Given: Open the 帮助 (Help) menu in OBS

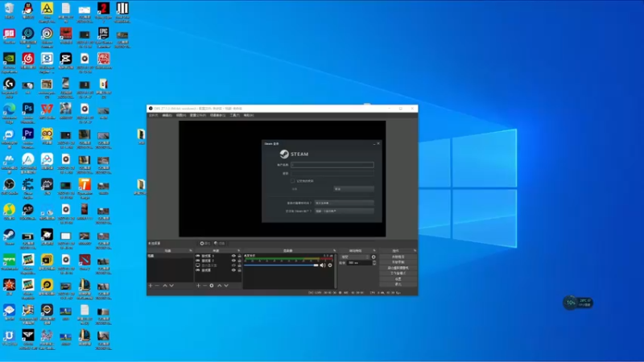Looking at the screenshot, I should point(249,115).
